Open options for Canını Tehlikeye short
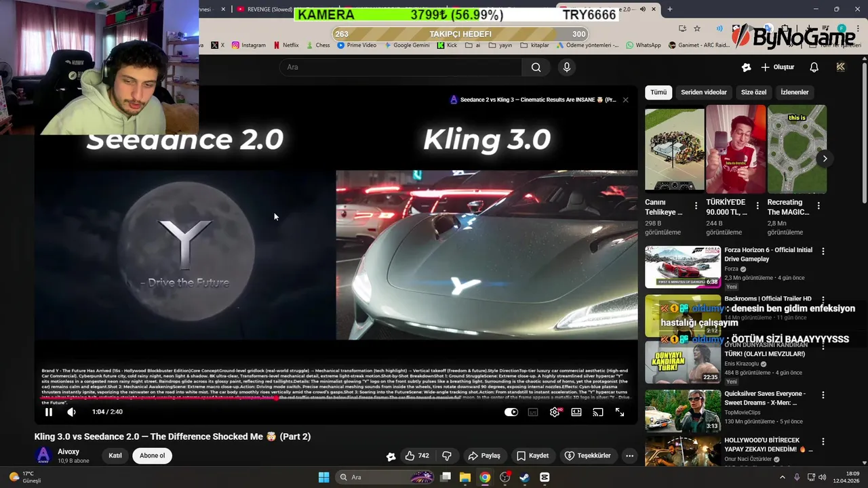Screen dimensions: 868x488 click(696, 205)
